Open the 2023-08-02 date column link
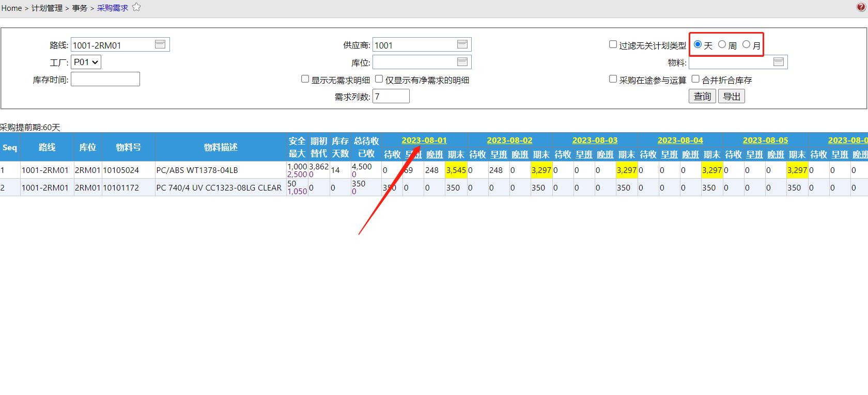 (x=509, y=140)
